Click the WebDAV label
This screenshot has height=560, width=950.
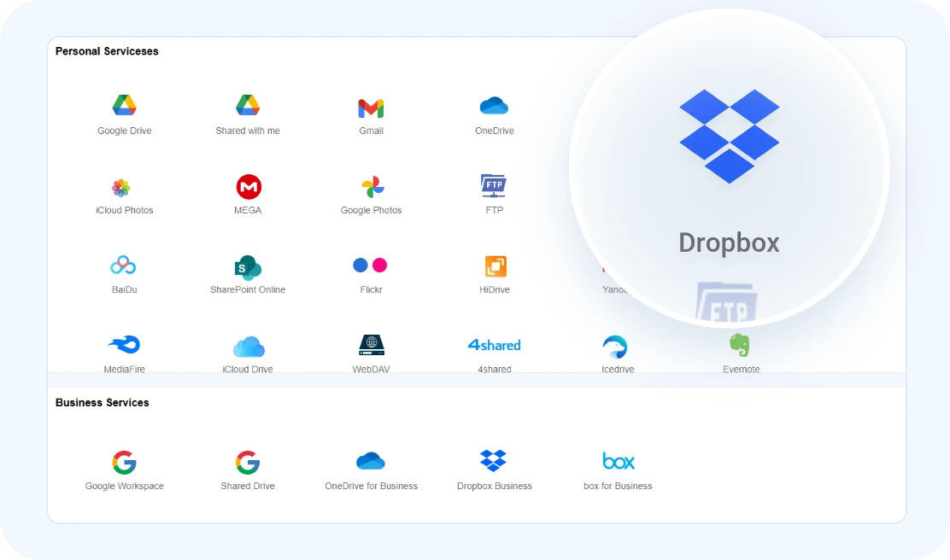coord(371,370)
